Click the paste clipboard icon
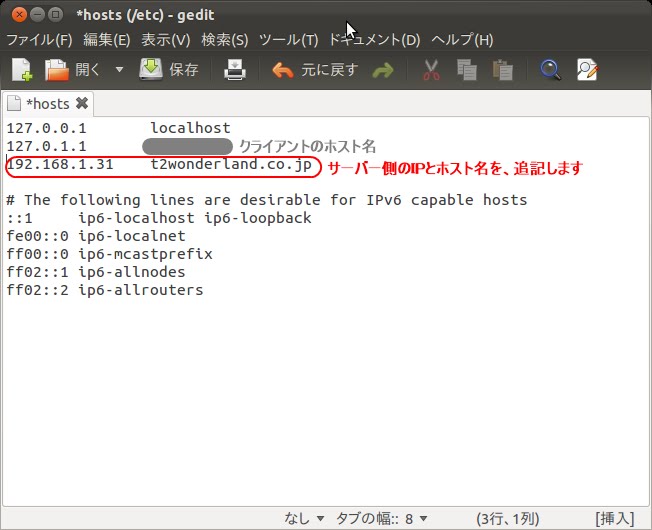Viewport: 652px width, 530px height. [502, 70]
